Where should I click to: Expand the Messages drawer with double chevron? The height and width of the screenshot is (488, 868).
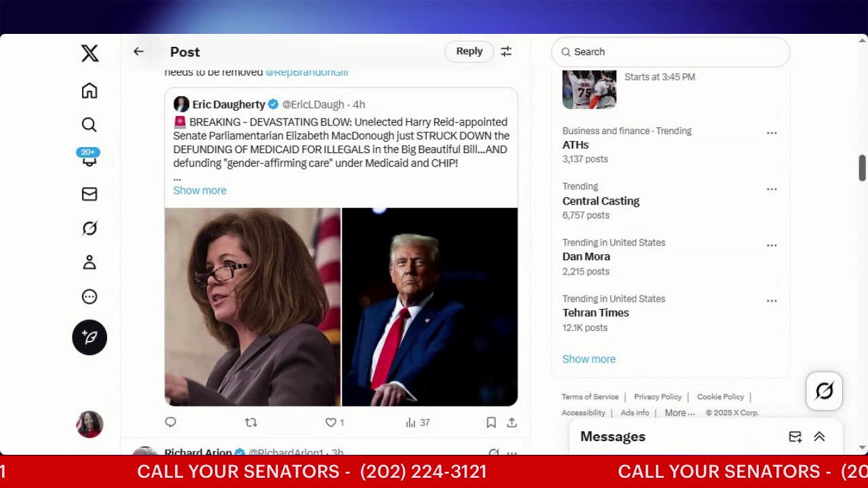point(819,437)
